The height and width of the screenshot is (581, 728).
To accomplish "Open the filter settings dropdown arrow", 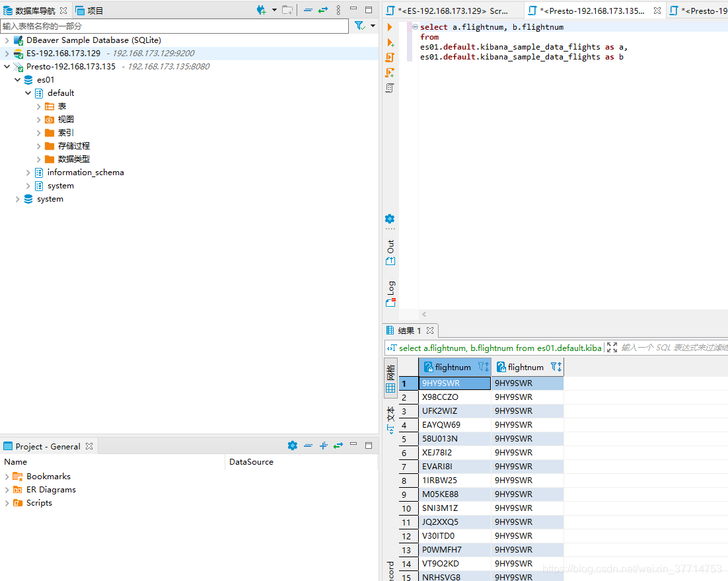I will point(373,26).
